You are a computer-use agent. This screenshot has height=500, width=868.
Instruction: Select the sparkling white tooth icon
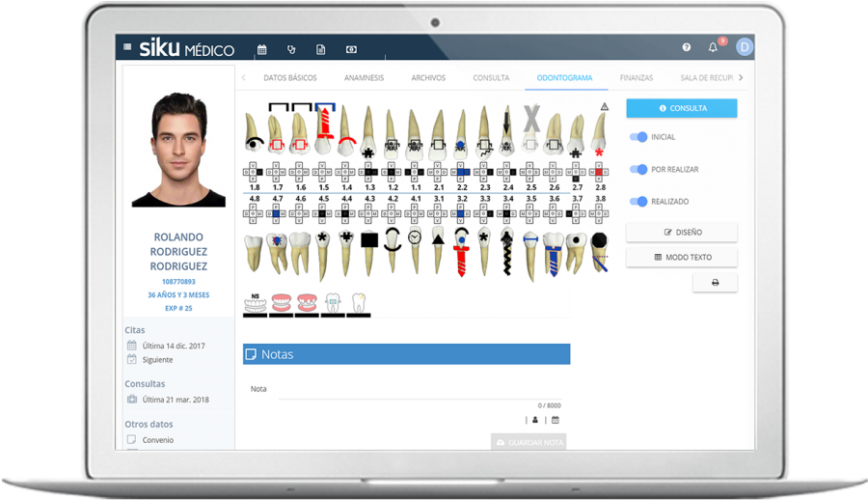(x=359, y=304)
